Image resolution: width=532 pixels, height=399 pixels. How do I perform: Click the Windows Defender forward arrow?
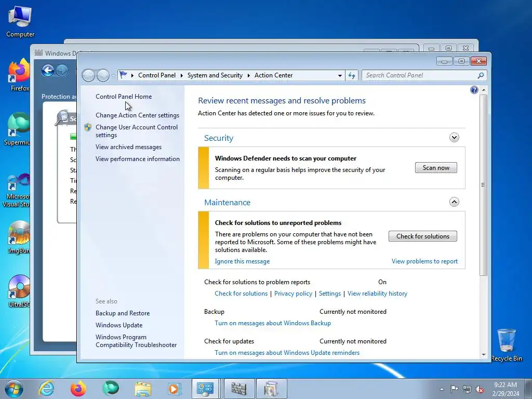62,71
